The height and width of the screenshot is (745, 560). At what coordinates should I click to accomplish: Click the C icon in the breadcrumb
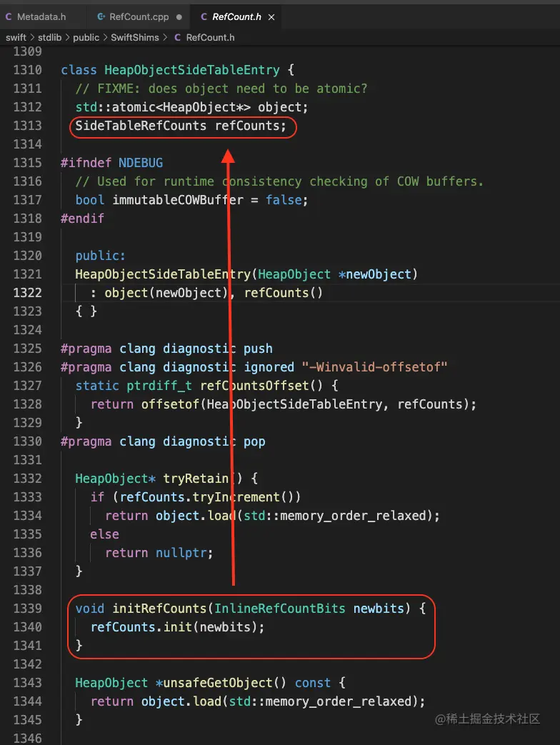pyautogui.click(x=177, y=38)
